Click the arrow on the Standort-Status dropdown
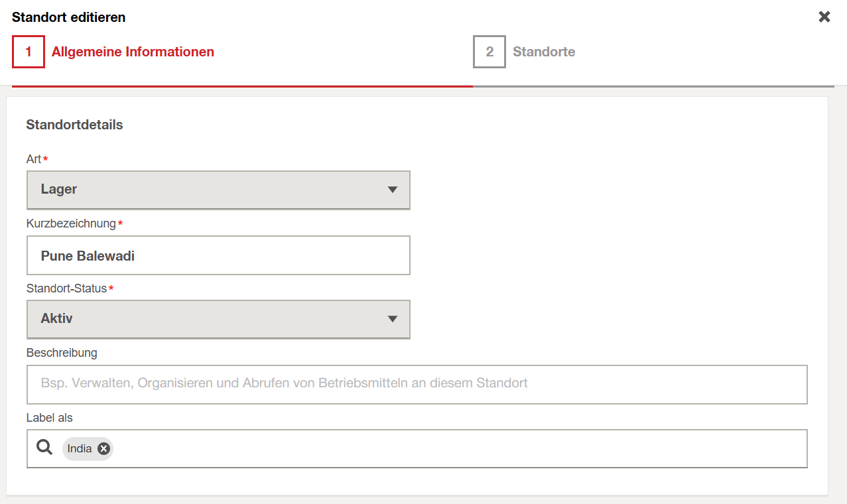Image resolution: width=847 pixels, height=504 pixels. coord(393,319)
